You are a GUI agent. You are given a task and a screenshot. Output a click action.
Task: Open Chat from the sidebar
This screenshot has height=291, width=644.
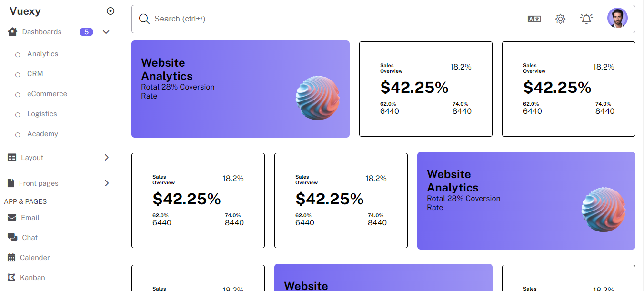(x=30, y=238)
